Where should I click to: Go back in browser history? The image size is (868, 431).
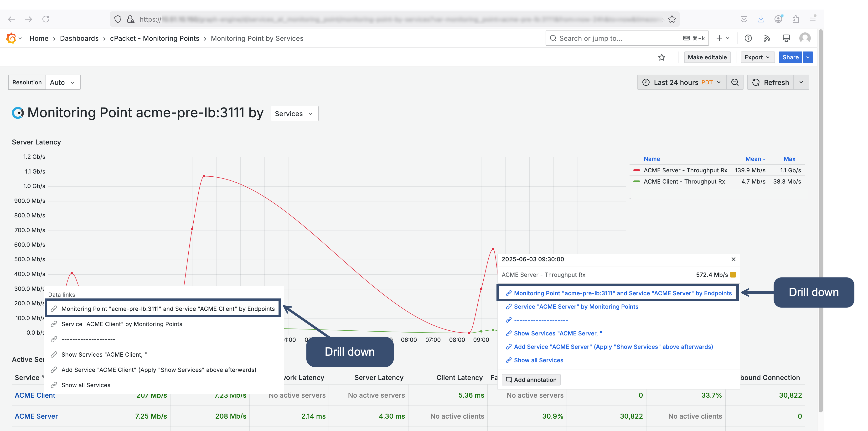(x=11, y=19)
